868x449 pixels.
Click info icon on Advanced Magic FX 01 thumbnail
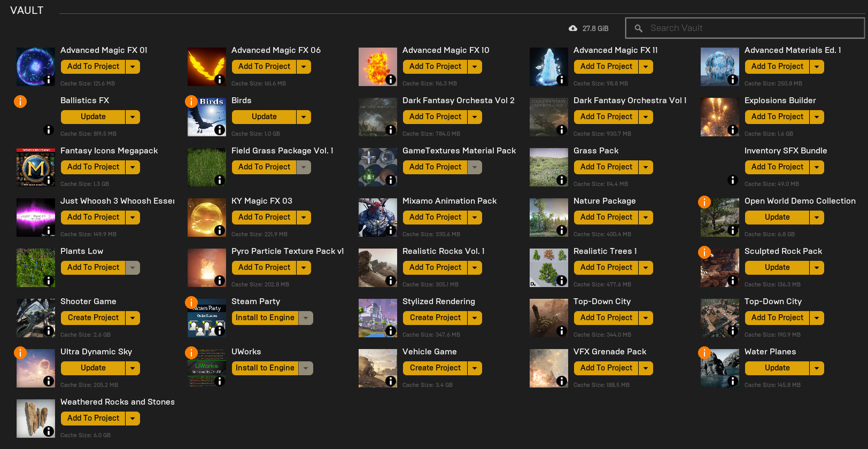(49, 80)
